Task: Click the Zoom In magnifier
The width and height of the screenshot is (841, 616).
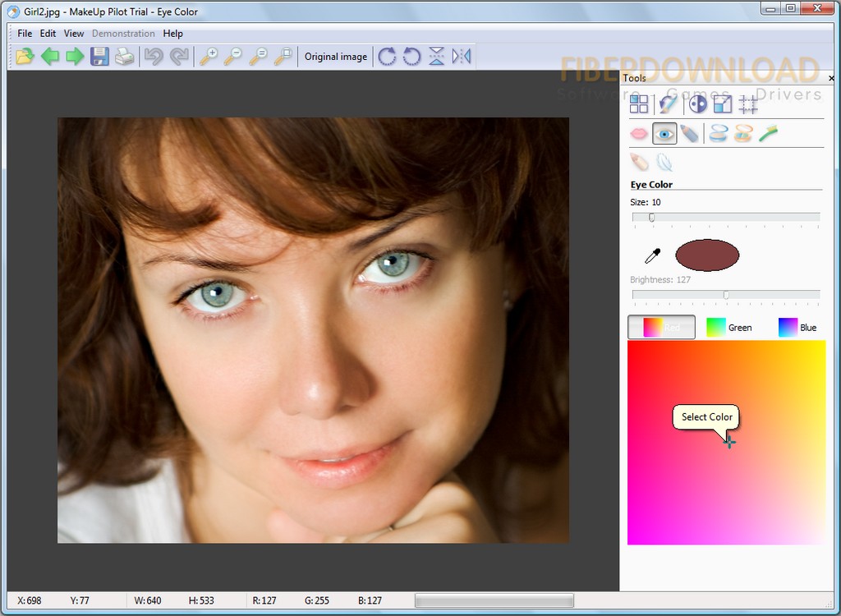Action: [209, 57]
